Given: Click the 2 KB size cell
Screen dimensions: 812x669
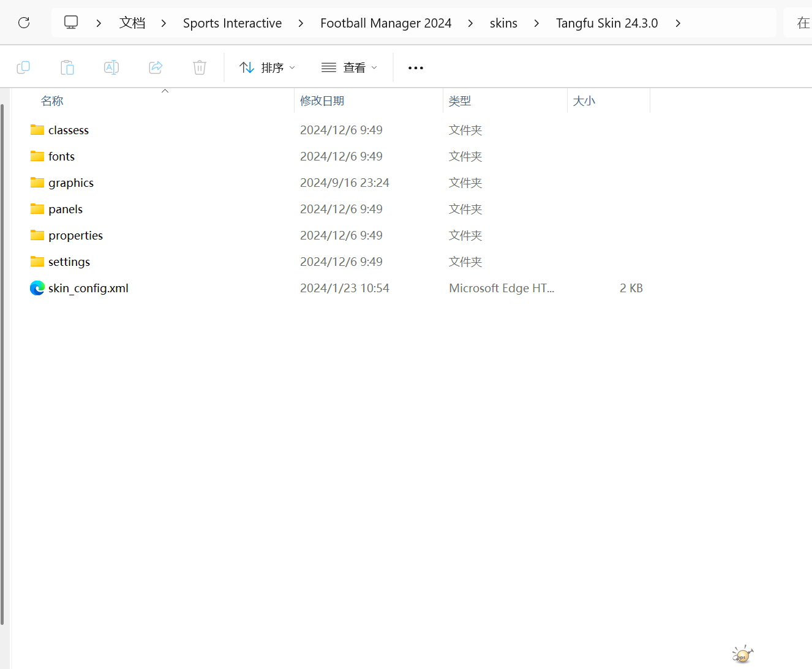Looking at the screenshot, I should click(x=631, y=288).
